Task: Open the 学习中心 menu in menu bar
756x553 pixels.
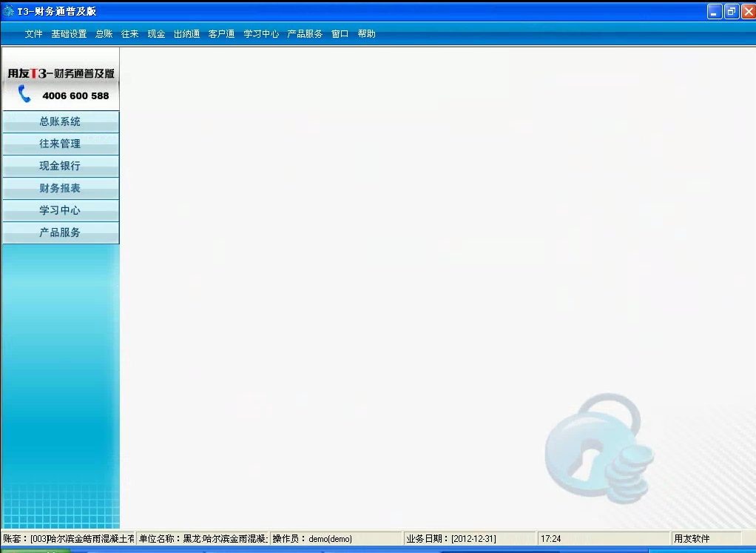Action: point(261,34)
